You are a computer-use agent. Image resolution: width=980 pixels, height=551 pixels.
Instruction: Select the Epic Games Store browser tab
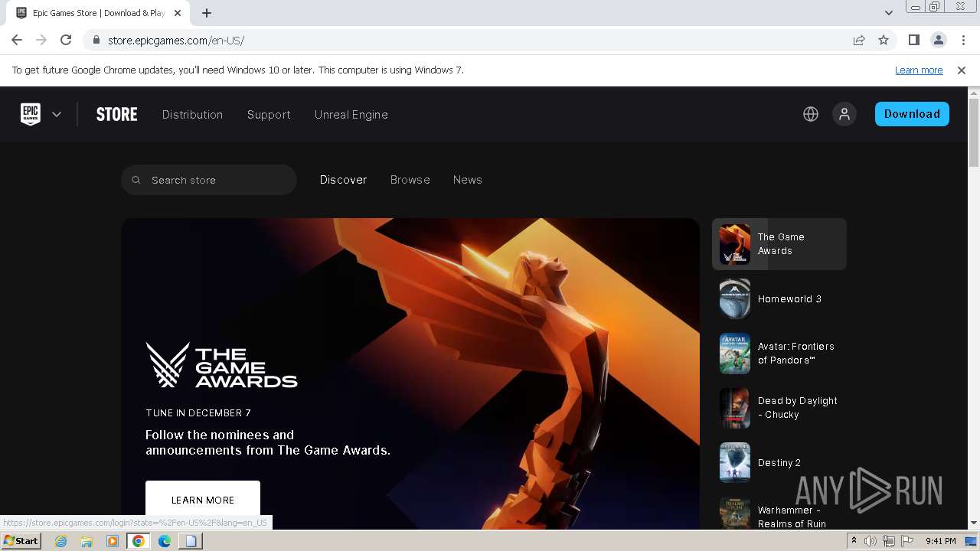(98, 13)
